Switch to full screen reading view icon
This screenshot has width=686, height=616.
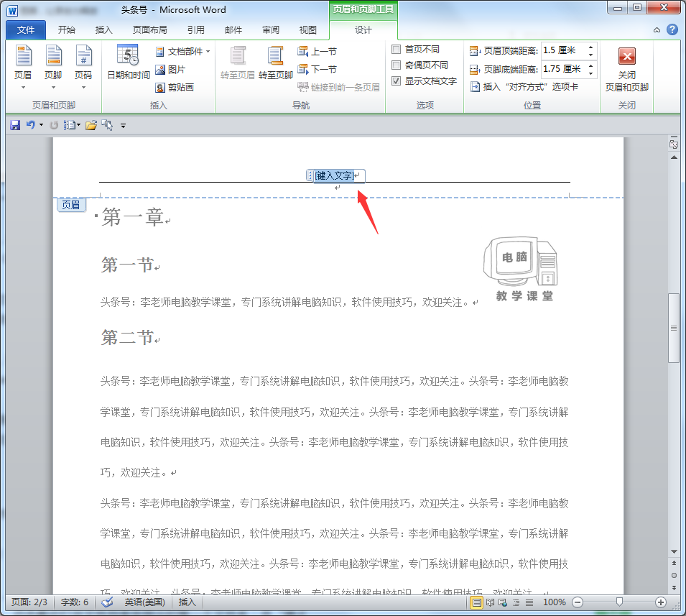[x=490, y=603]
